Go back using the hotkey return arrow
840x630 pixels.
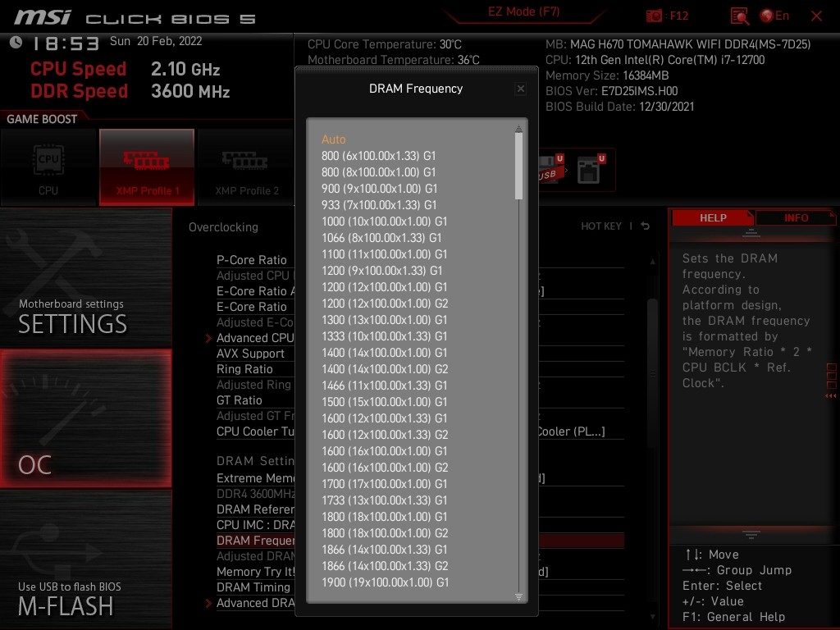pyautogui.click(x=645, y=226)
